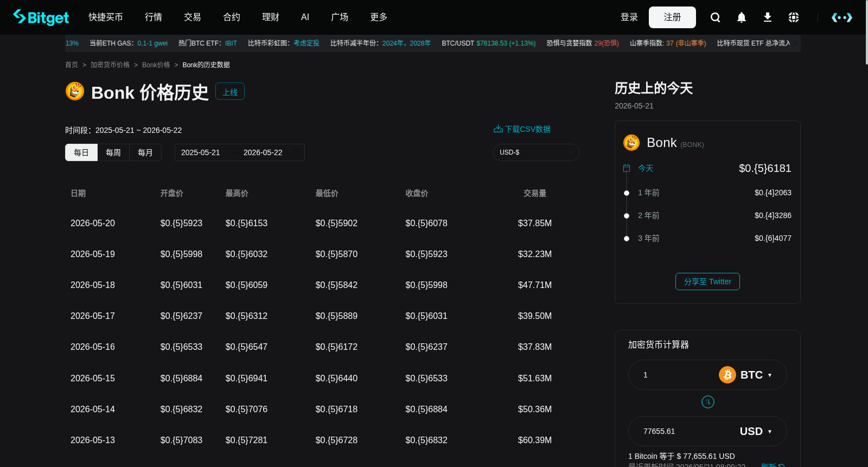Viewport: 868px width, 467px height.
Task: Click the refresh icon in calculator
Action: (781, 465)
